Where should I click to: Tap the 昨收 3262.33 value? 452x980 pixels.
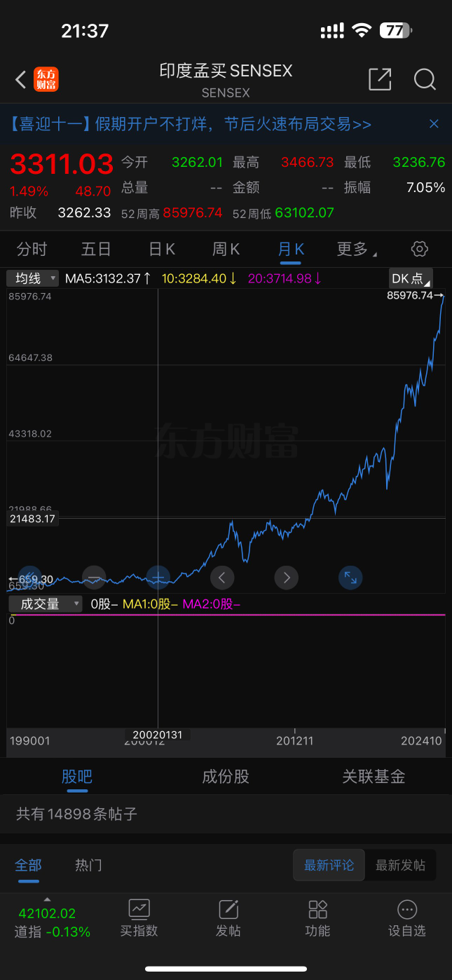pos(84,212)
